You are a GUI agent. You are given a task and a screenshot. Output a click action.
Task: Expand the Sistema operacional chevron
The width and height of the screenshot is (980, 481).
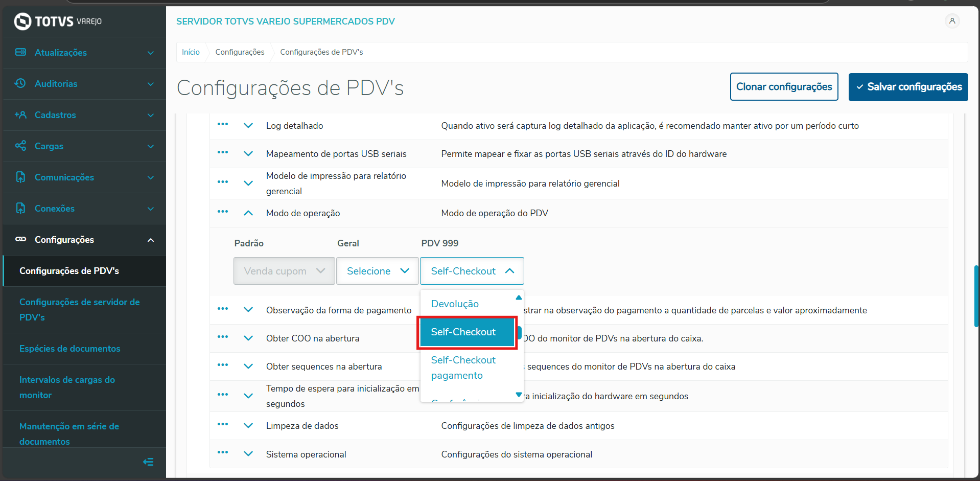[248, 454]
